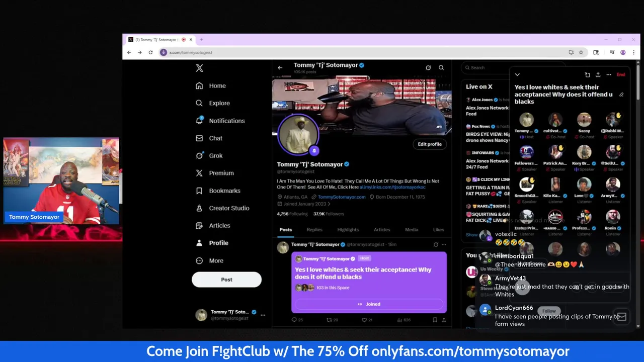
Task: Click End to end the Space
Action: pos(621,75)
